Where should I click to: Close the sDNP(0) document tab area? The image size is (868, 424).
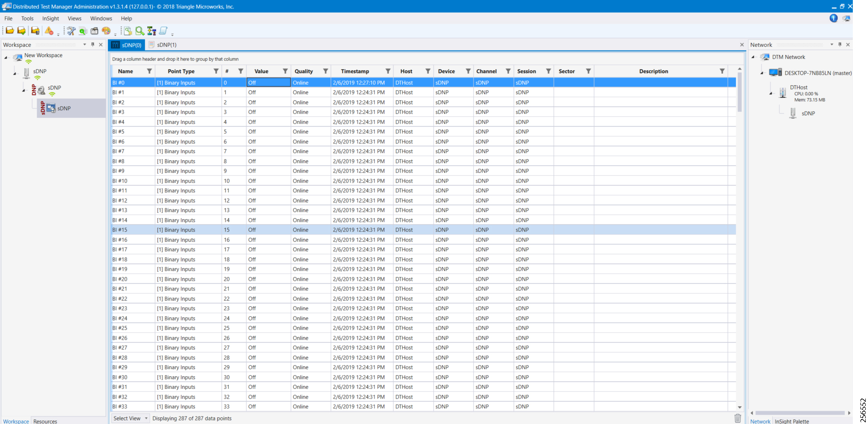tap(742, 45)
